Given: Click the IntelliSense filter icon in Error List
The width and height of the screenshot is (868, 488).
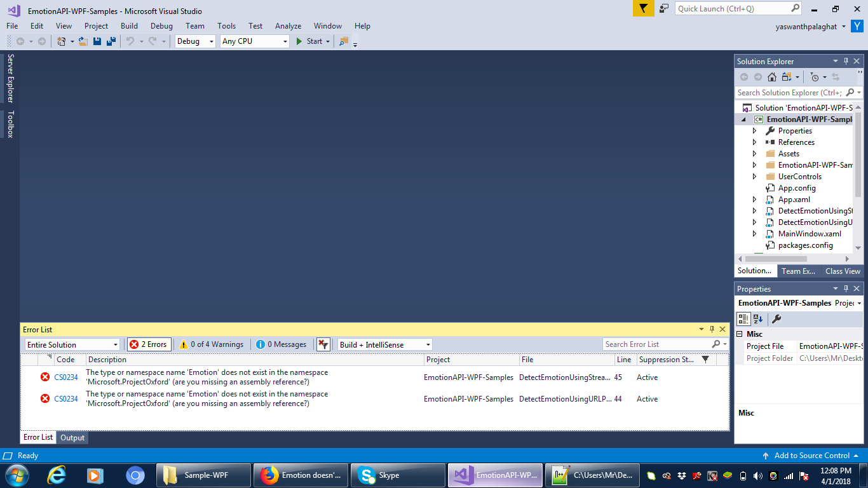Looking at the screenshot, I should coord(323,344).
